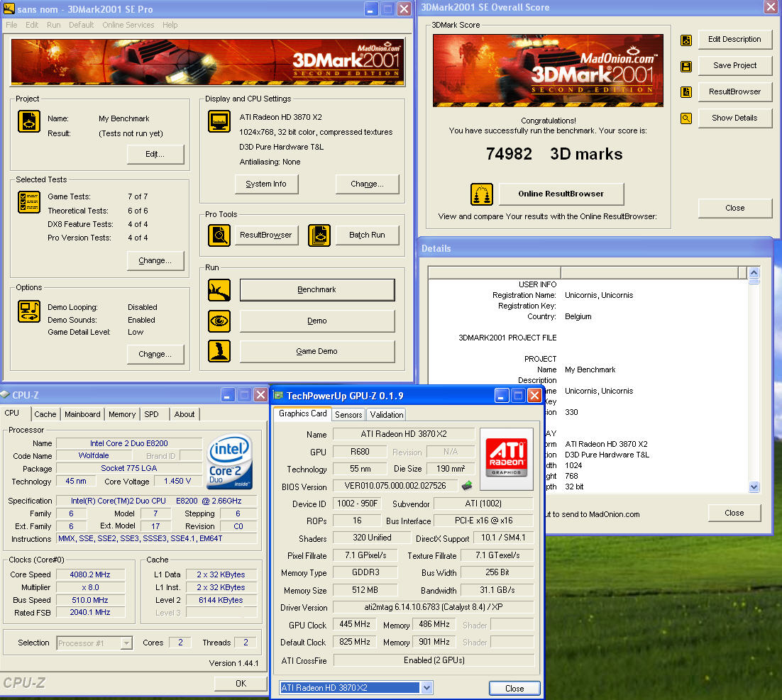Click the BIOS save chip icon in GPU-Z

(x=467, y=485)
